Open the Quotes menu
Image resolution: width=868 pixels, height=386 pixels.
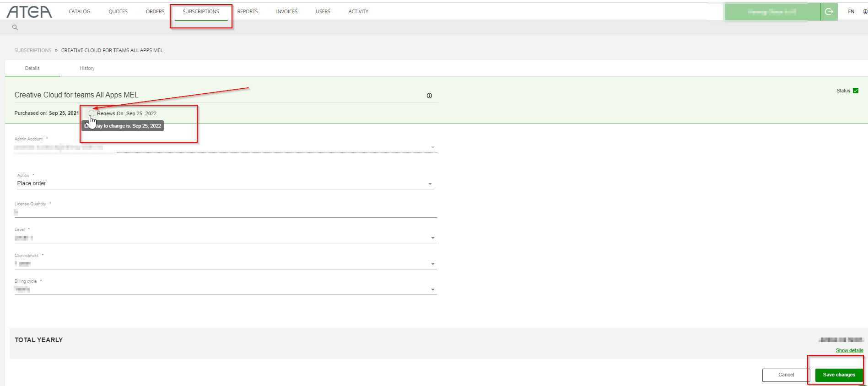(118, 11)
